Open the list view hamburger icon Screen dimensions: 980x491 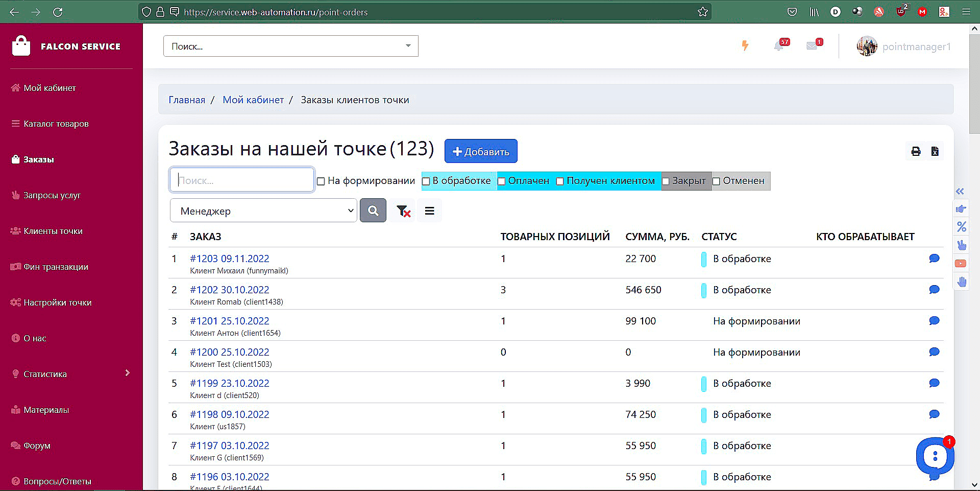(x=429, y=211)
